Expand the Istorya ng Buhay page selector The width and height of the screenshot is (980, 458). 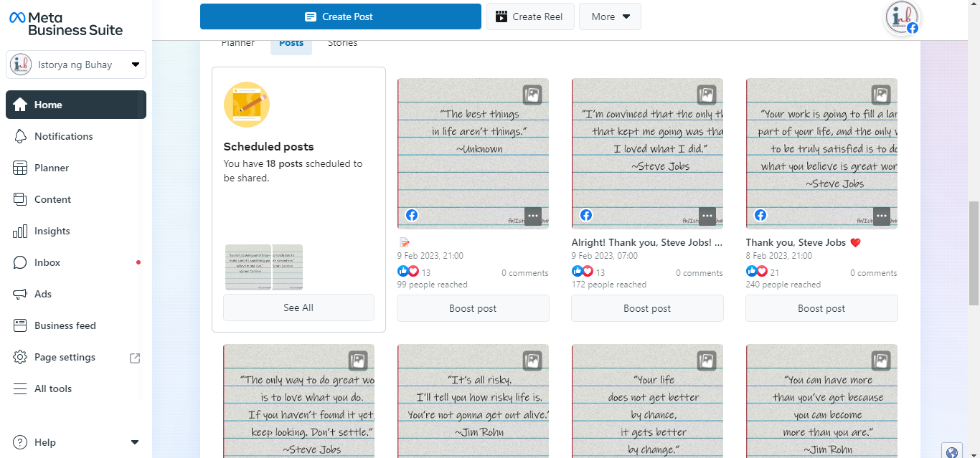pyautogui.click(x=76, y=65)
